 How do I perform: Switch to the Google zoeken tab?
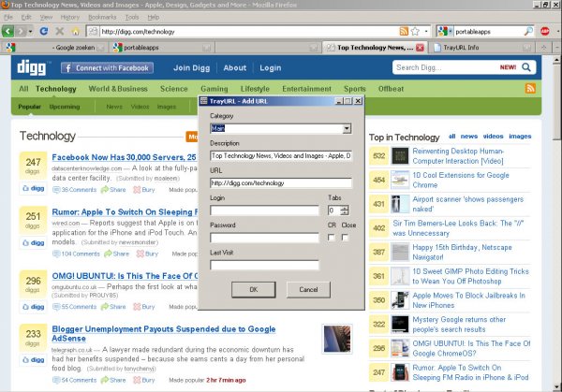coord(55,48)
